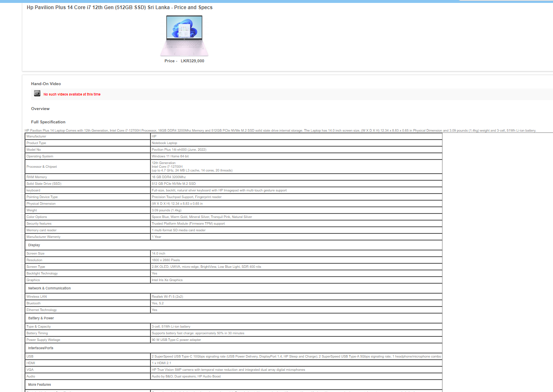
Task: Click the 'Model No' label
Action: tap(34, 149)
